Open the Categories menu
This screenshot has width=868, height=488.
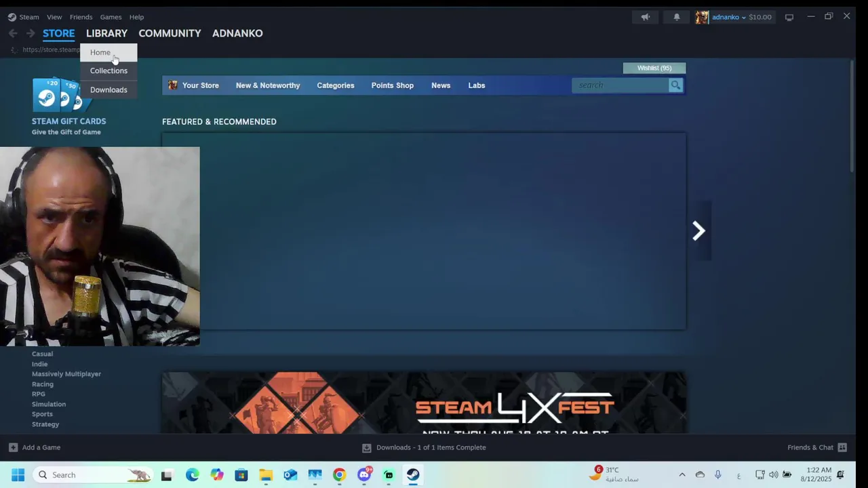336,85
